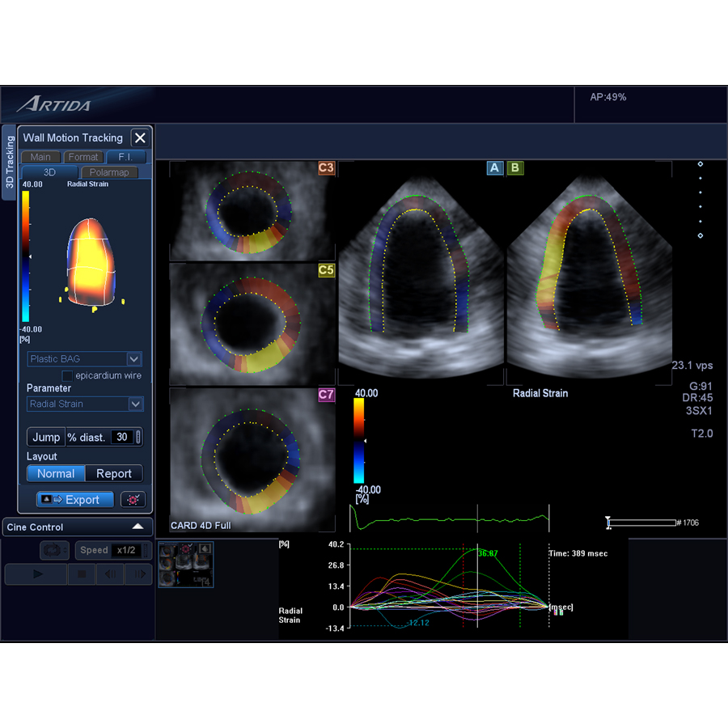Click the A plane label marker
Screen dimensions: 728x728
[x=494, y=168]
